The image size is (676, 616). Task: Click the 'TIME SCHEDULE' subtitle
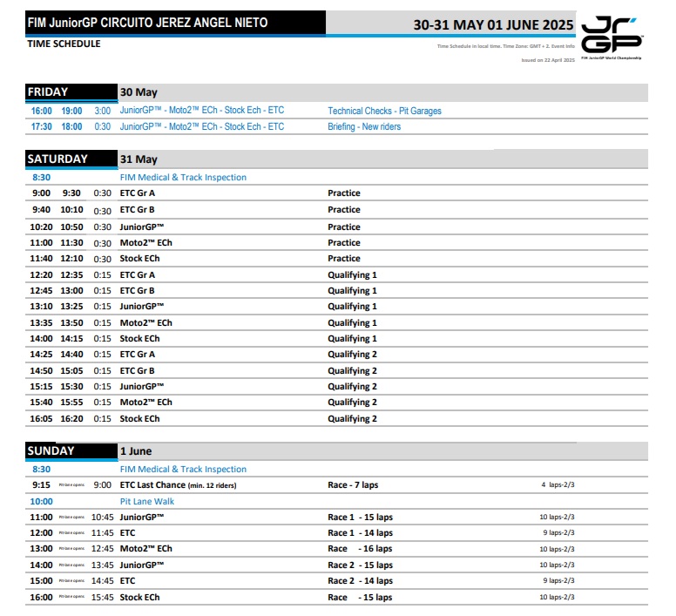coord(64,44)
